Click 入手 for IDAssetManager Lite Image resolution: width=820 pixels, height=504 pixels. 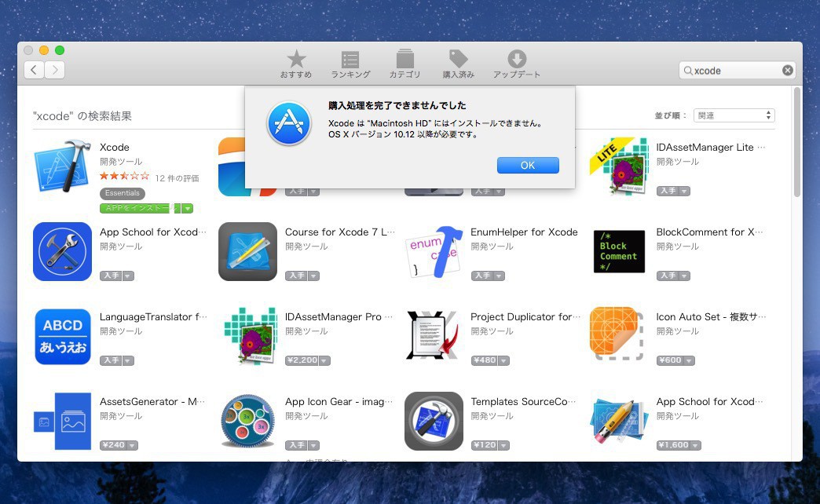(668, 191)
